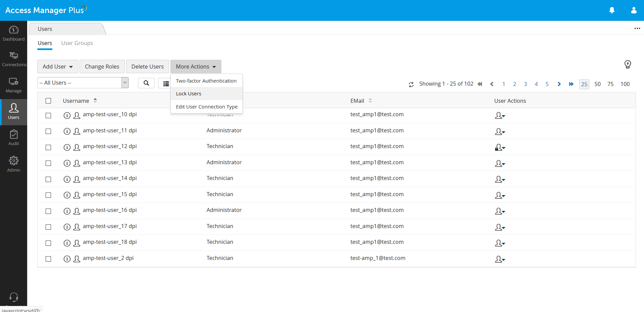Open Connections in sidebar
Screen dimensions: 644x312
point(14,59)
